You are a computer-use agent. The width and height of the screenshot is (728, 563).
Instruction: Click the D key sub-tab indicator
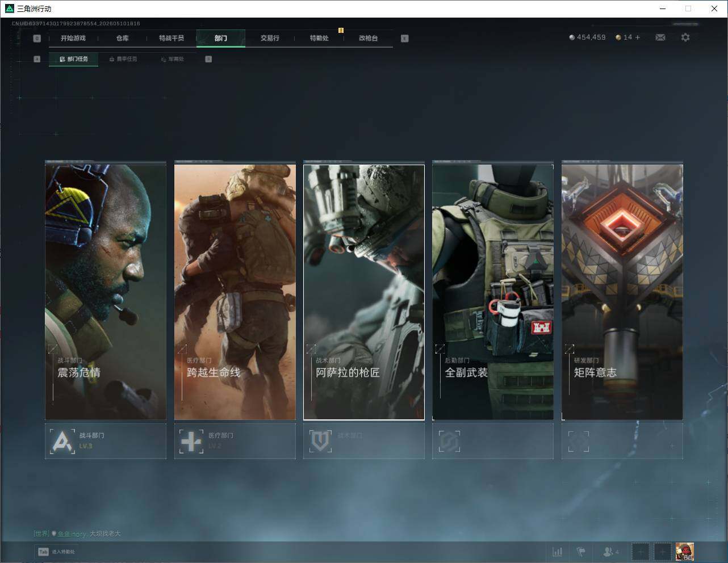click(x=208, y=59)
